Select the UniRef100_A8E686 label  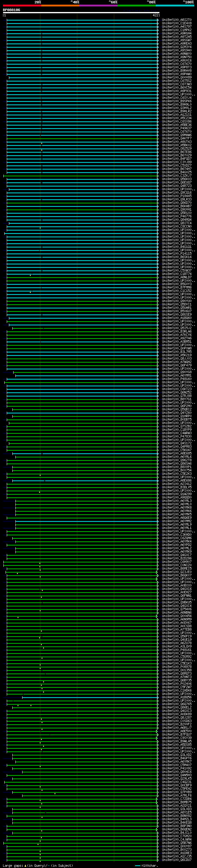click(177, 481)
